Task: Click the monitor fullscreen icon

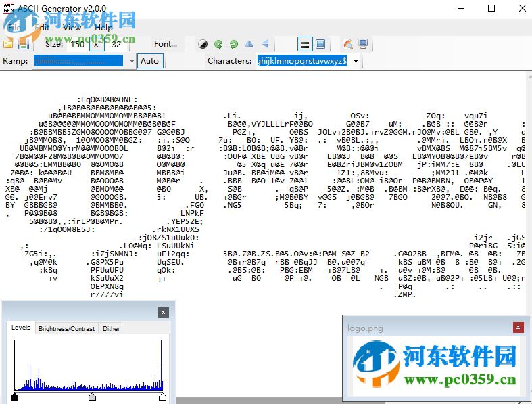Action: pos(364,44)
